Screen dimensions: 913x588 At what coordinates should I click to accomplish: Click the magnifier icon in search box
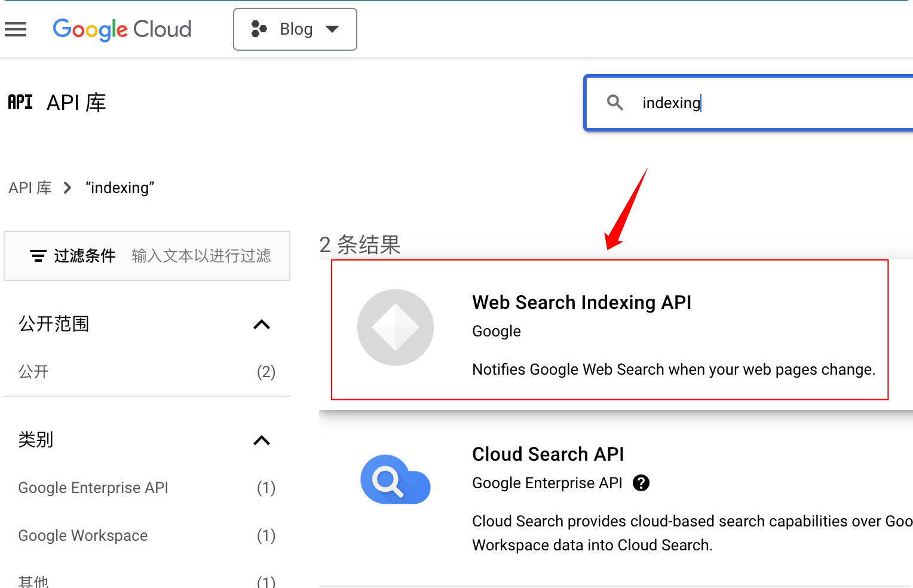click(615, 103)
